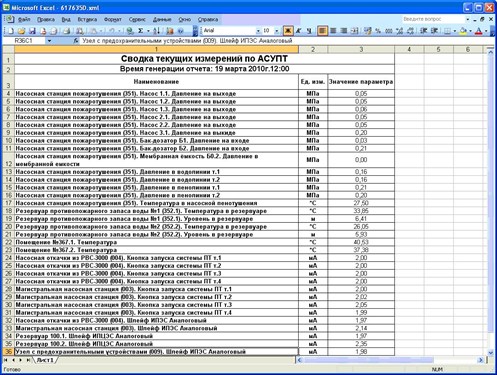Open the Данные menu
This screenshot has height=375, width=497.
162,19
